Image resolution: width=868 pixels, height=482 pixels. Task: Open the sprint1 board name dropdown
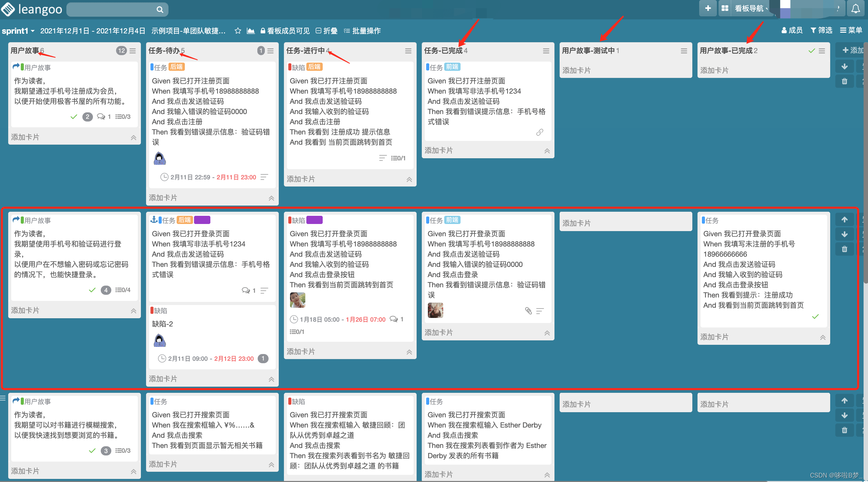pos(18,31)
